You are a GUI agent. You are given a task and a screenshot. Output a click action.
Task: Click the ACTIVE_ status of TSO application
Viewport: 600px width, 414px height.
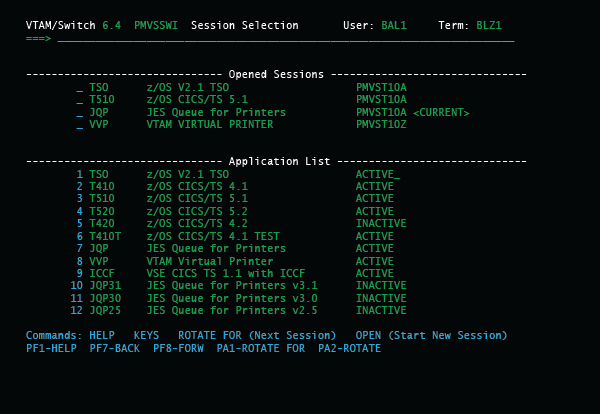(378, 174)
